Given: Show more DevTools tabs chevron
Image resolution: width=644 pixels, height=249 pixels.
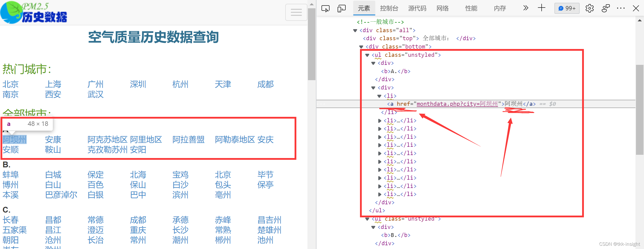Looking at the screenshot, I should [x=526, y=8].
